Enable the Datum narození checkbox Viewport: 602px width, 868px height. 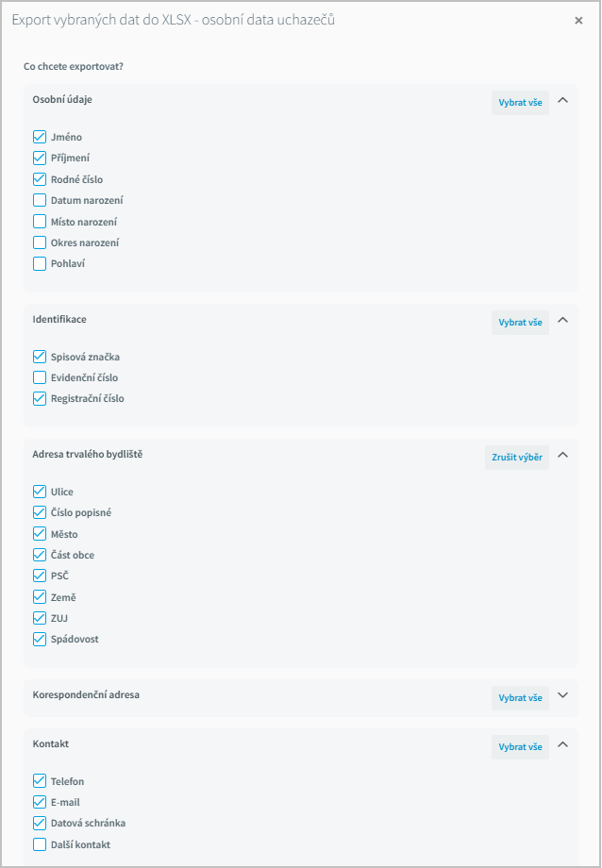coord(40,200)
